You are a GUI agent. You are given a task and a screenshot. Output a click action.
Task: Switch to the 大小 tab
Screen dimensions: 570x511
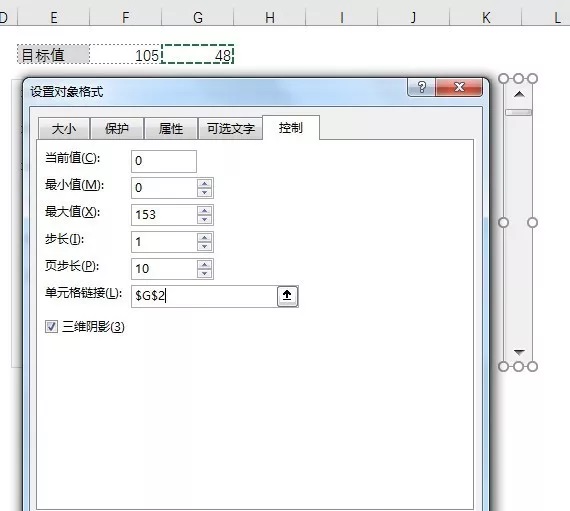[64, 129]
